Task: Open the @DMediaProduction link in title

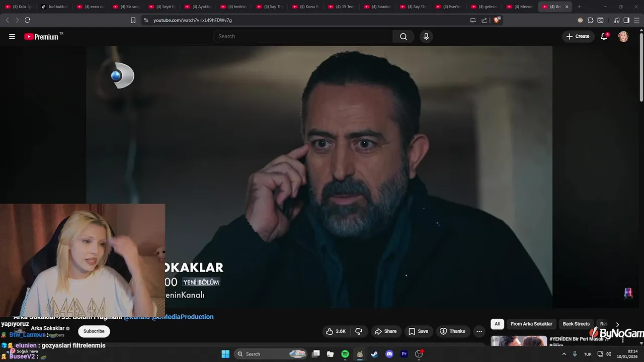Action: pos(183,317)
